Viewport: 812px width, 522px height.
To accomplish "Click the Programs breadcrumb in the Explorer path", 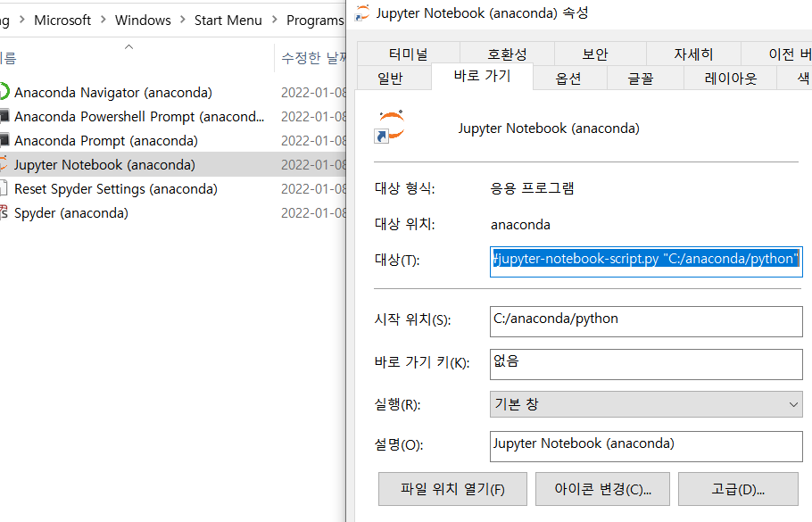I will [315, 21].
